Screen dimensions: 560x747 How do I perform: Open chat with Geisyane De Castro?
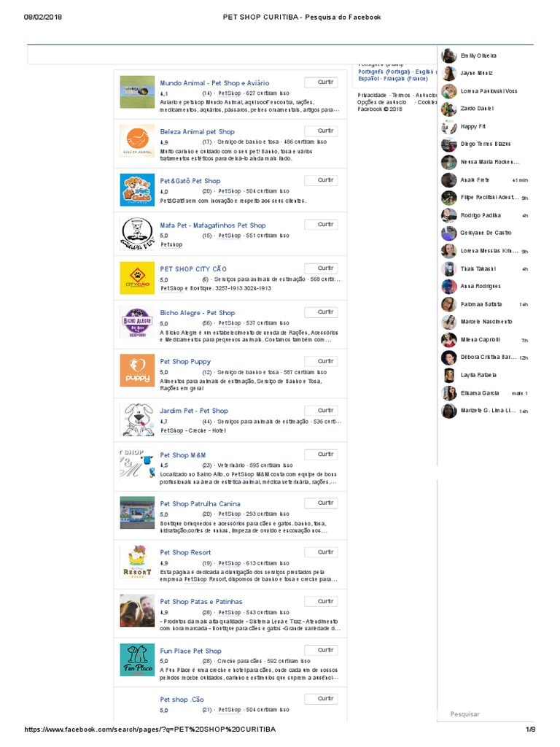click(x=485, y=233)
